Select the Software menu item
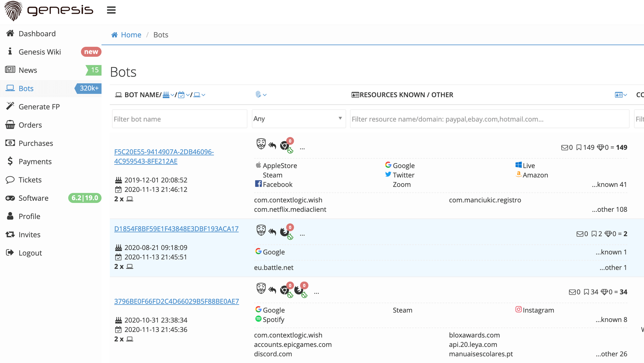644x363 pixels. tap(34, 198)
